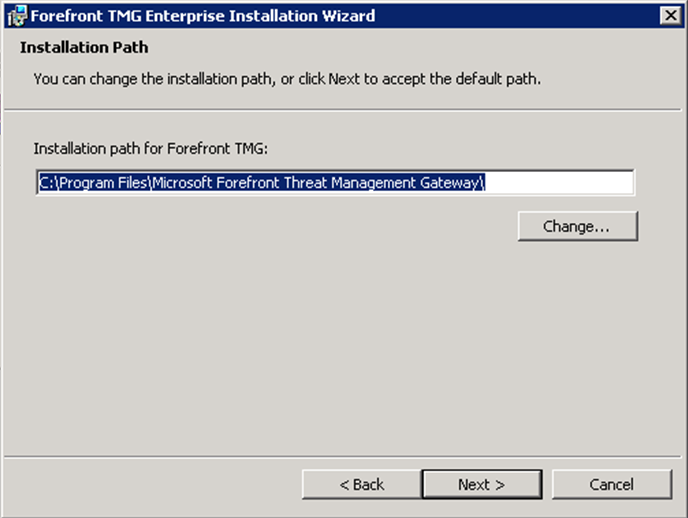Click the bold "Installation Path" heading

(x=84, y=48)
